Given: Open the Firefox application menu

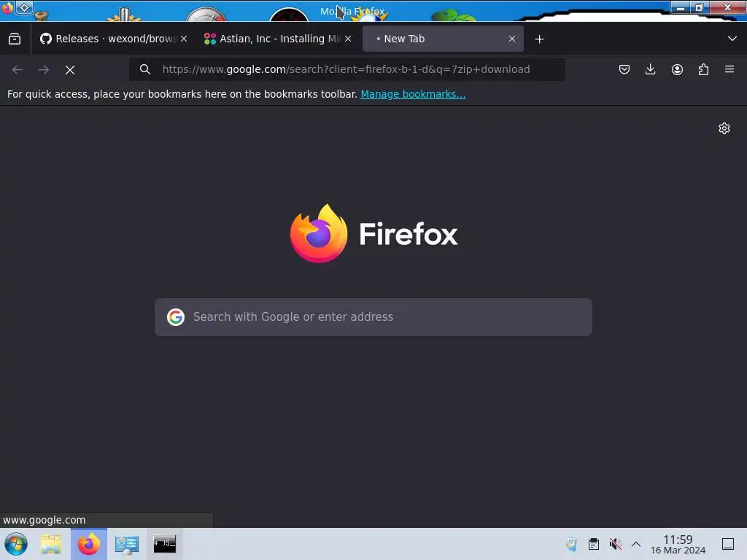Looking at the screenshot, I should click(x=729, y=69).
